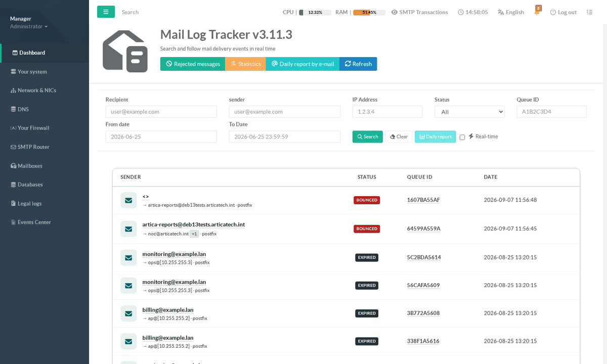Click the right-side task list icon
This screenshot has width=607, height=364.
[589, 12]
